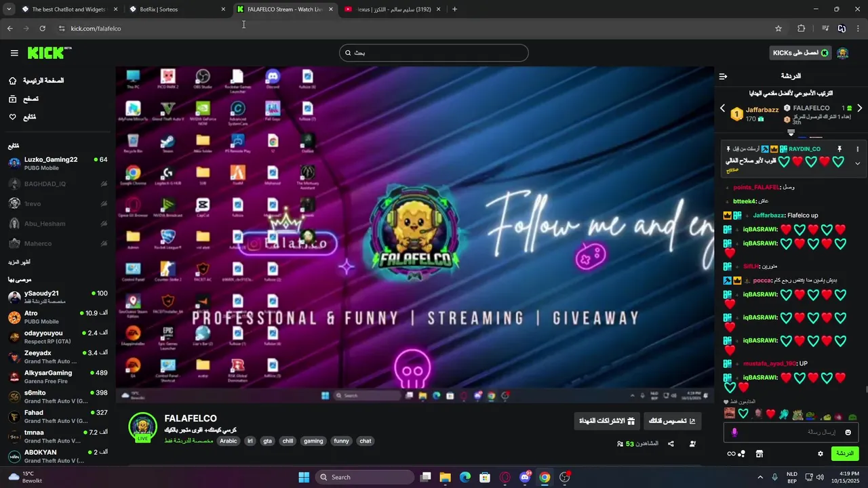The width and height of the screenshot is (868, 488).
Task: Unpin the RAYDIN_CO pinned message
Action: point(839,149)
